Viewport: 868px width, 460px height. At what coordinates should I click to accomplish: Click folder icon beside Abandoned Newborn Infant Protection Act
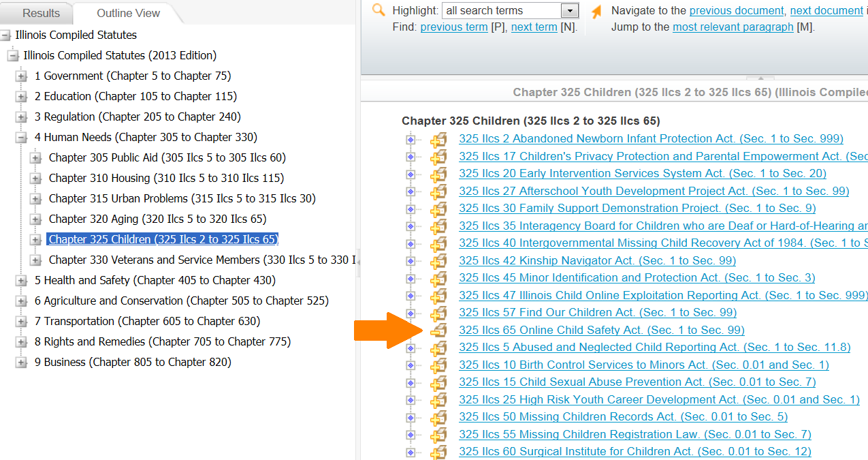point(438,139)
